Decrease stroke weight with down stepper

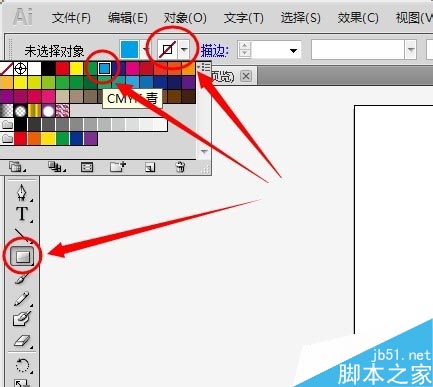pyautogui.click(x=245, y=54)
